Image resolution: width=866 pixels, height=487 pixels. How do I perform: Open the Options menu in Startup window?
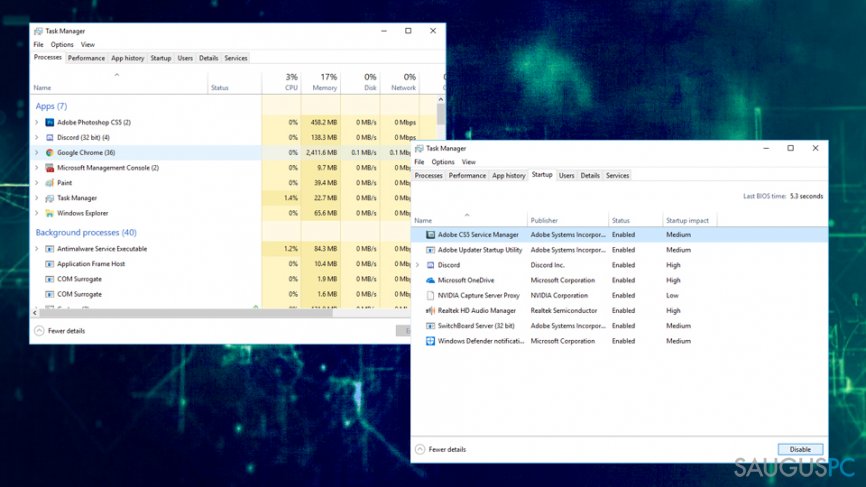(443, 162)
